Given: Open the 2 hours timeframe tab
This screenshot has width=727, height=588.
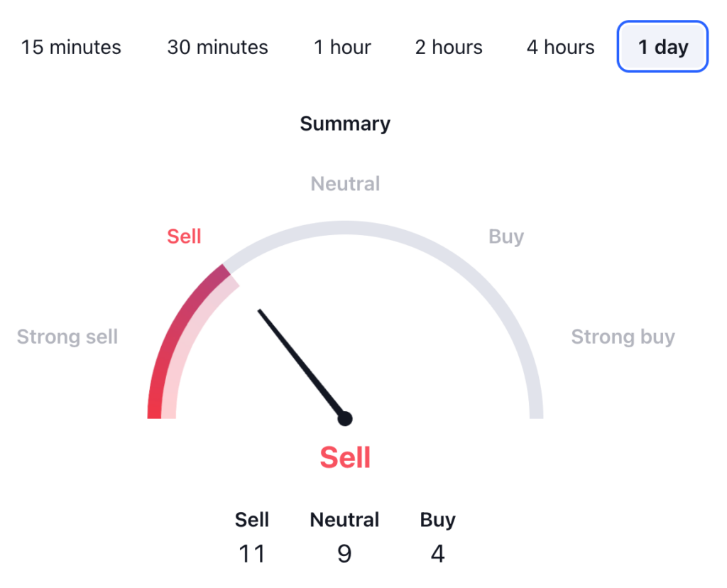Looking at the screenshot, I should [x=449, y=48].
